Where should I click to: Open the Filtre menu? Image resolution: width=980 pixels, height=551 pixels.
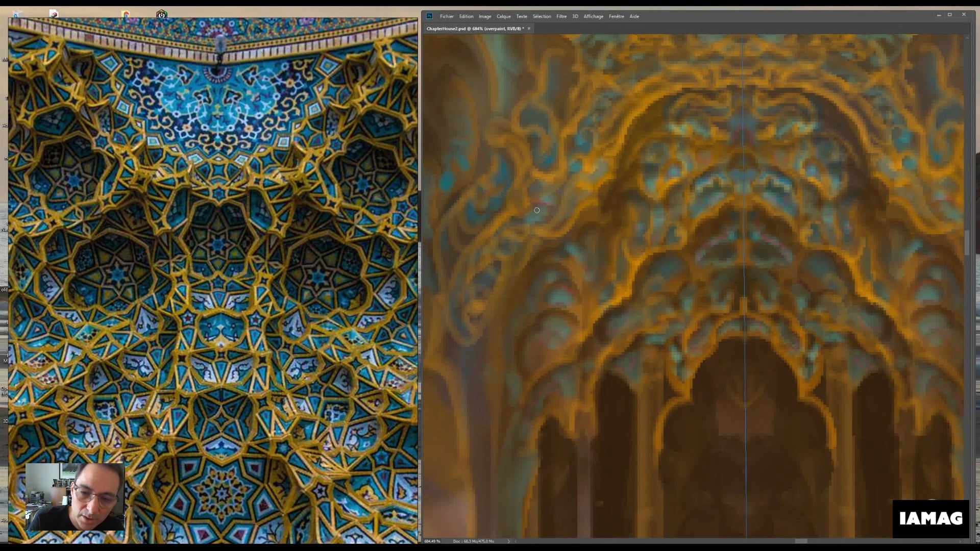tap(561, 16)
